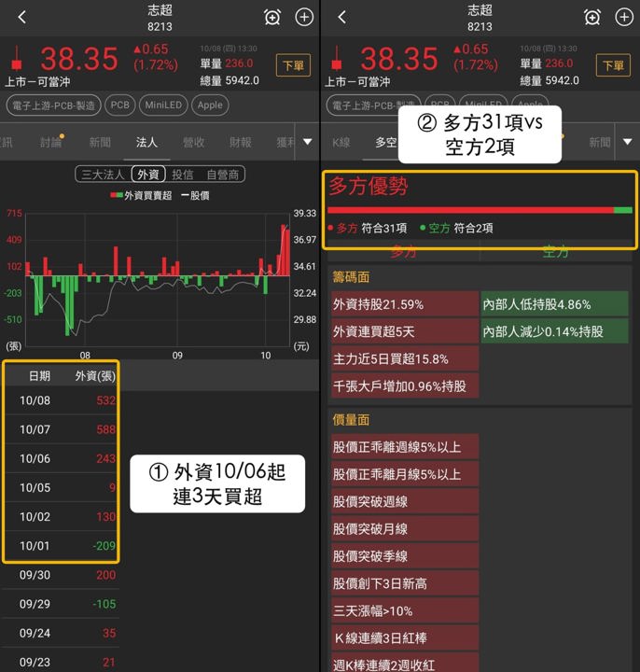The image size is (640, 672).
Task: Toggle 外資買賣超 legend item
Action: click(141, 195)
